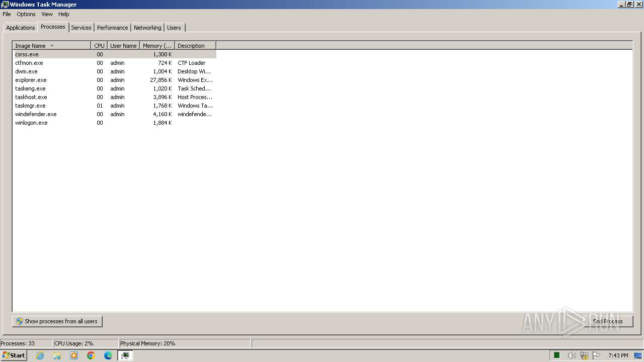The image size is (644, 362).
Task: Open Google Chrome from the taskbar
Action: (x=91, y=355)
